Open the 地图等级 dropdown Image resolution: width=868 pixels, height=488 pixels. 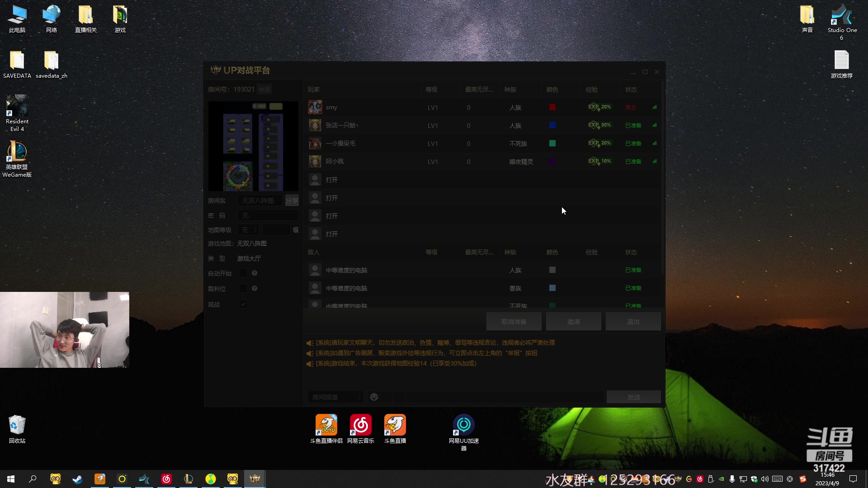[249, 230]
